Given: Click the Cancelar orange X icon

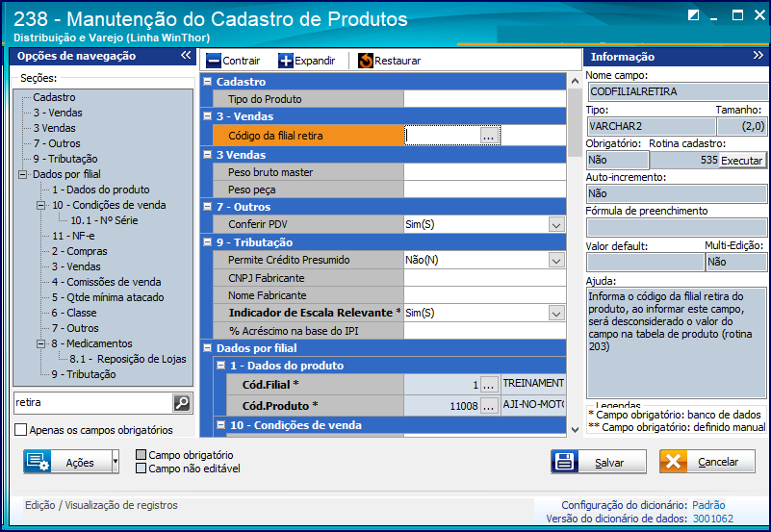Looking at the screenshot, I should [673, 462].
